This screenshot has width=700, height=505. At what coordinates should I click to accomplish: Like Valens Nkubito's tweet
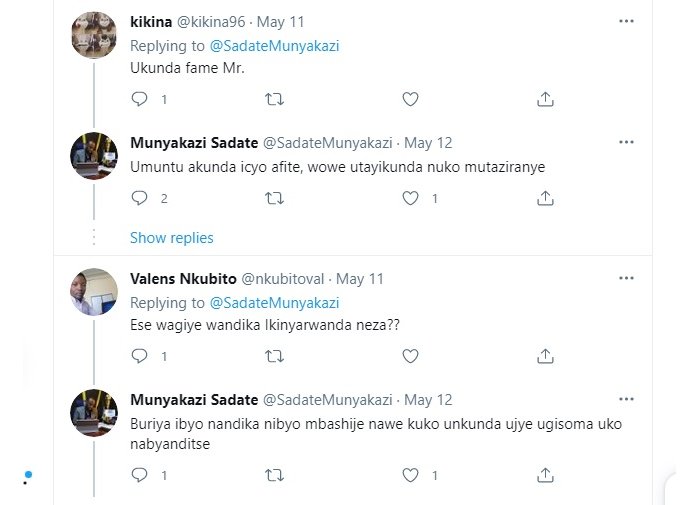[409, 356]
